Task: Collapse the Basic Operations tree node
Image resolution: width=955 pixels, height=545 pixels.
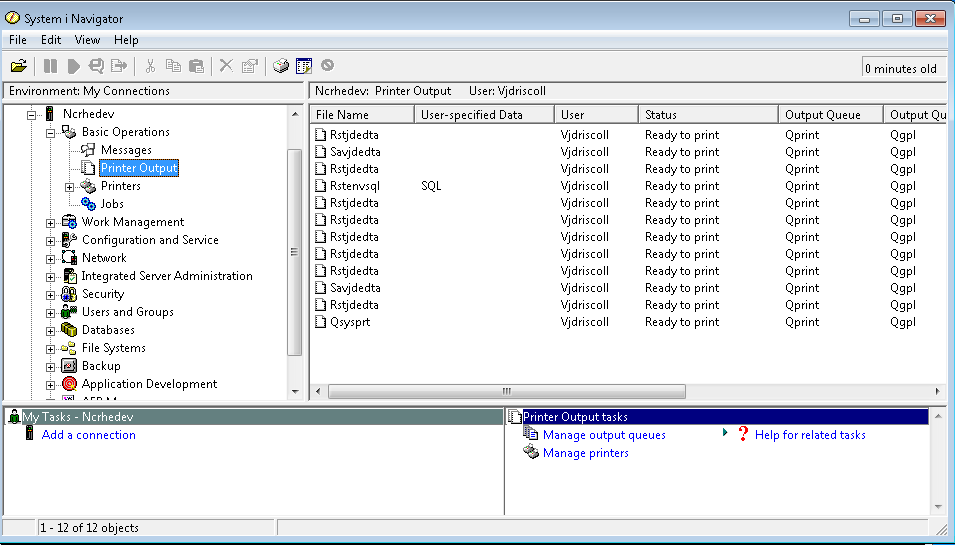Action: click(51, 133)
